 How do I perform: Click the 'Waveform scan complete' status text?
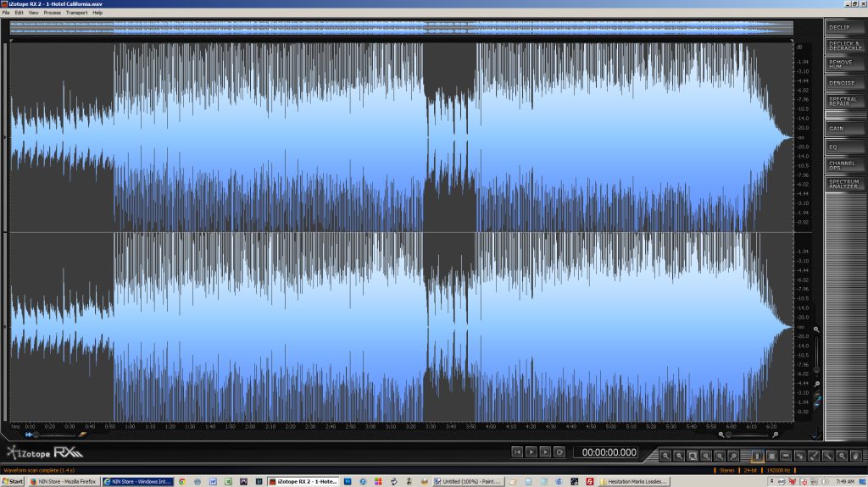(39, 470)
